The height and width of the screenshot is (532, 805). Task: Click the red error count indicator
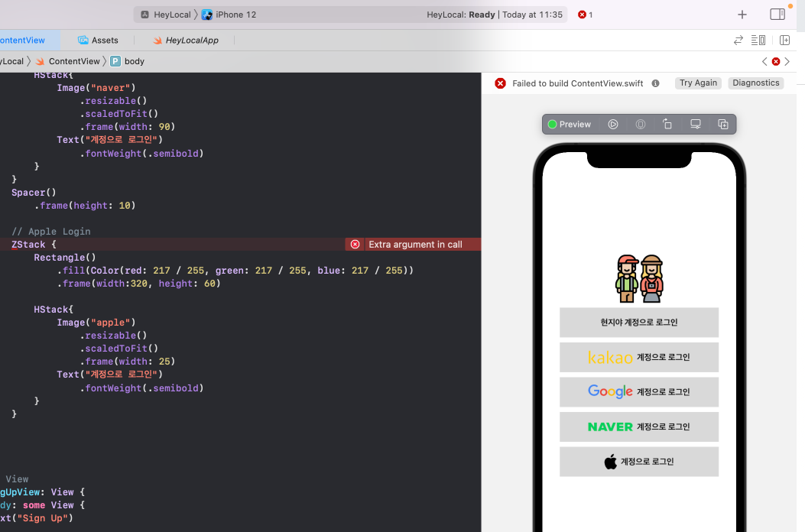point(586,15)
